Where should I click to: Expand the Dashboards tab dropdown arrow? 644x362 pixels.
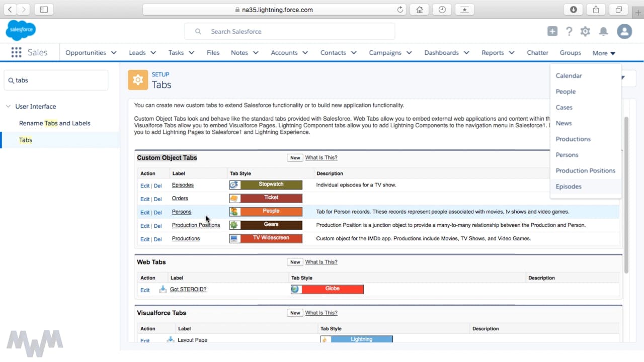(466, 53)
